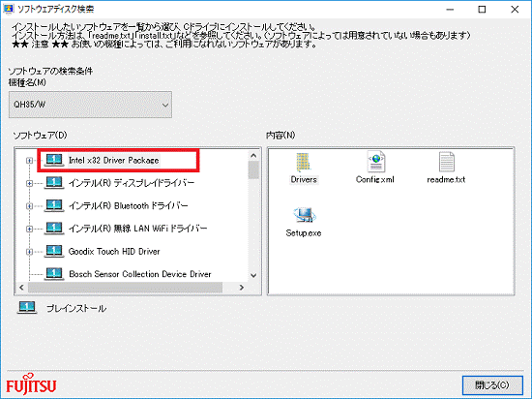Maximize the ソフトウェアディスク検索 window
The height and width of the screenshot is (399, 532).
(x=482, y=10)
